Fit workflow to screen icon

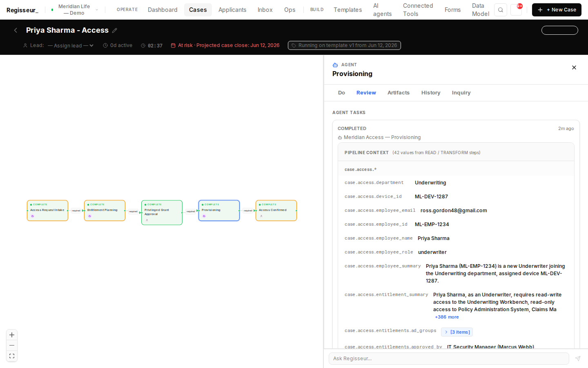click(x=12, y=356)
